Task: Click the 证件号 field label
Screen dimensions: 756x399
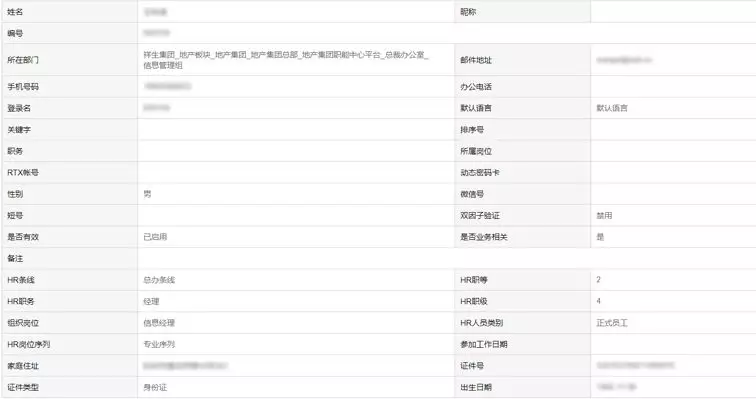Action: pyautogui.click(x=472, y=366)
